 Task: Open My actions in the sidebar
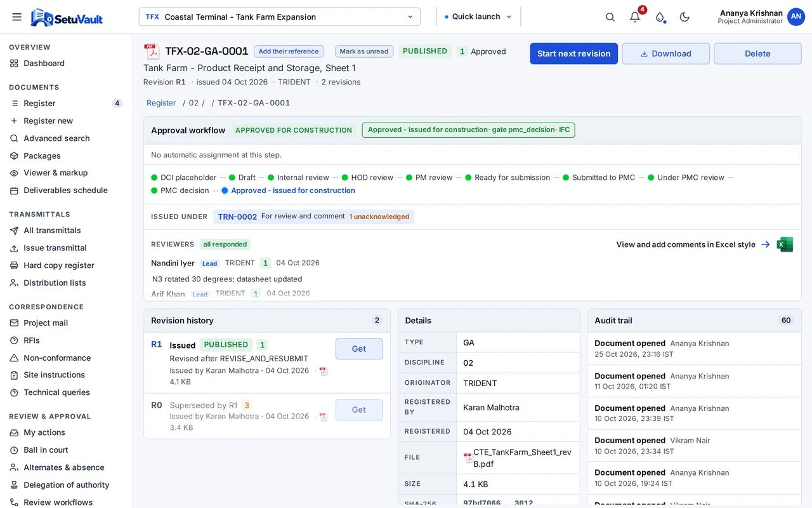66,432
